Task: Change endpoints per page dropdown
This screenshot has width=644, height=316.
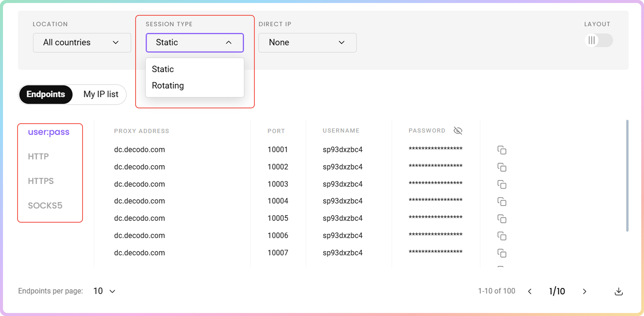Action: coord(104,291)
